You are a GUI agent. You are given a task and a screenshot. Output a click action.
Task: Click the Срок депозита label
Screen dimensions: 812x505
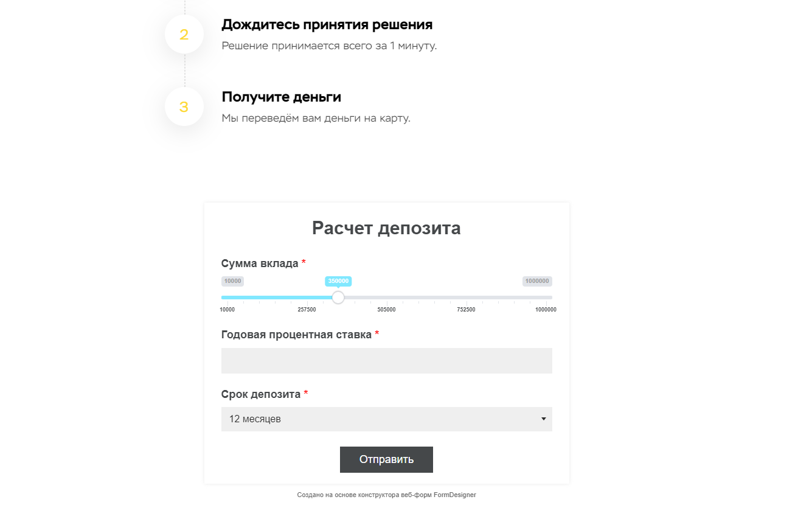coord(261,394)
